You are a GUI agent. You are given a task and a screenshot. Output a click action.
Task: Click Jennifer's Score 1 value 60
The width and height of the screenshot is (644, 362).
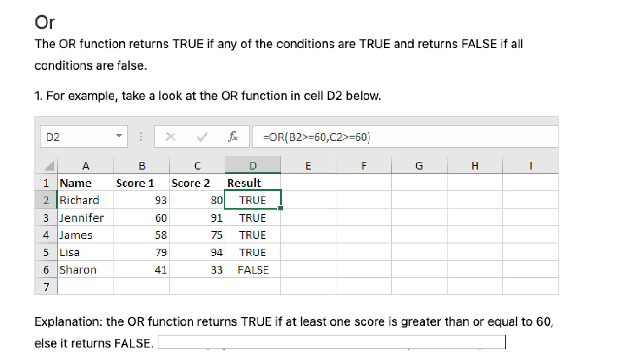142,217
